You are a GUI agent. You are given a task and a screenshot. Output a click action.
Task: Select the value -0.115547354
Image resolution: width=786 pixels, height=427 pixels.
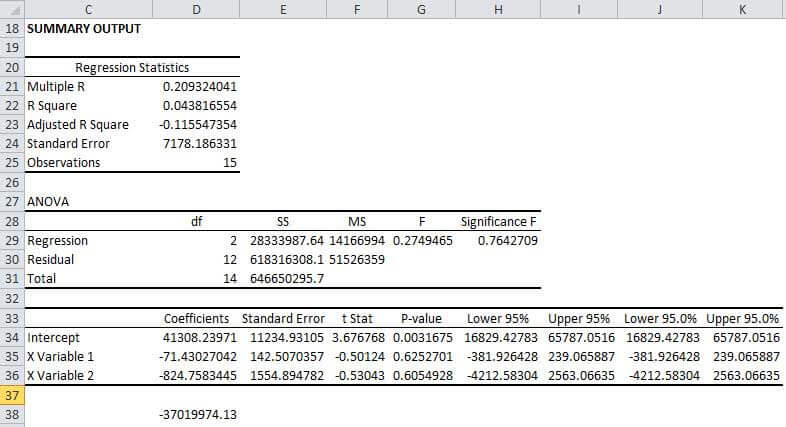click(196, 124)
